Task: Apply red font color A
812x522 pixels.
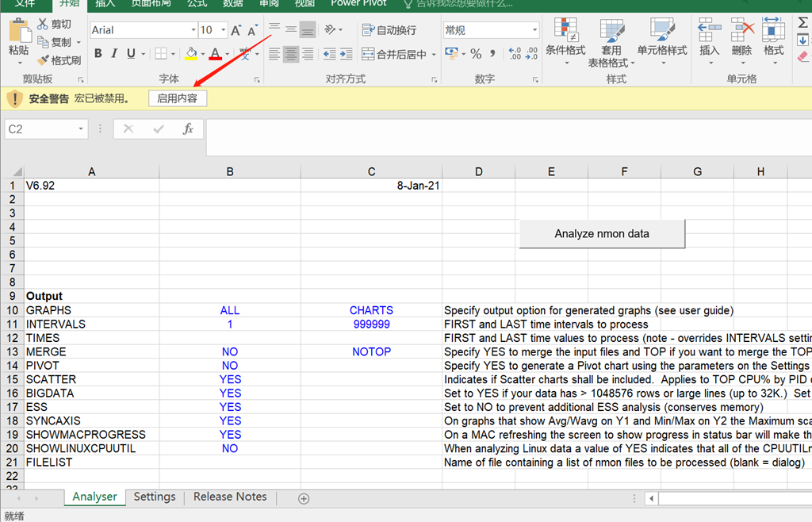Action: coord(216,53)
